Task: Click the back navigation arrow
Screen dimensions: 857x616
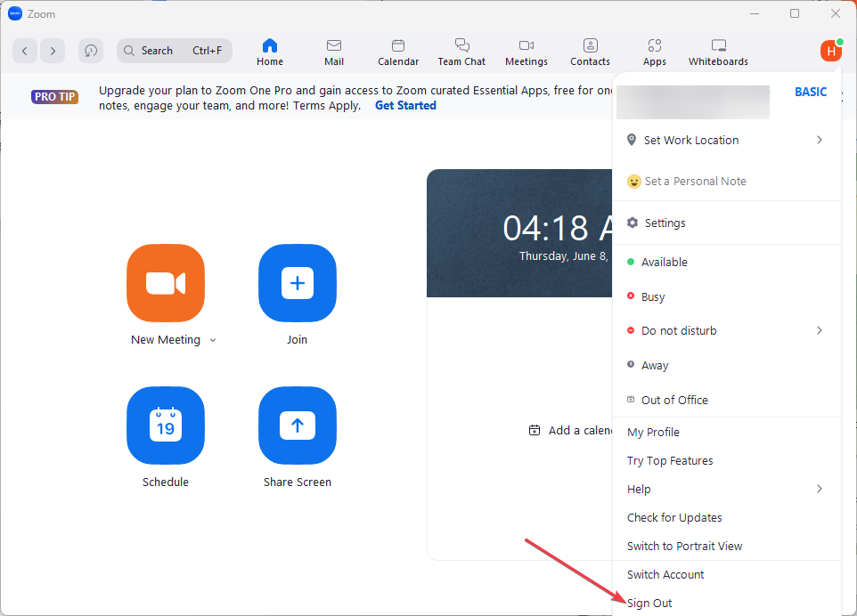Action: (25, 51)
